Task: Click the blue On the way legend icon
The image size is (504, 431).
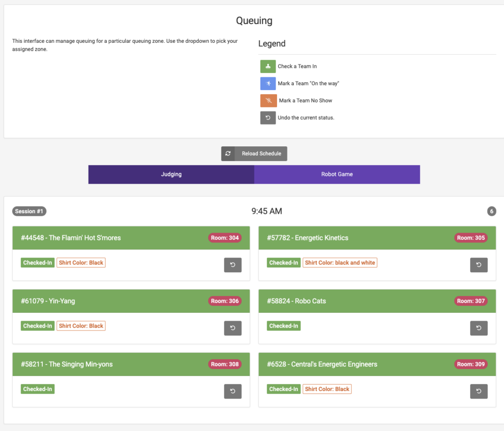Action: click(268, 83)
